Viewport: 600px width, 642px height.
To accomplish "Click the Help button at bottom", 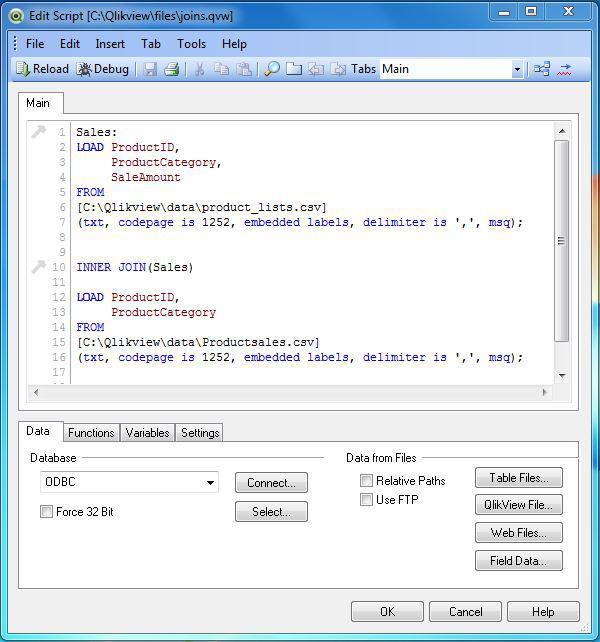I will tap(543, 611).
